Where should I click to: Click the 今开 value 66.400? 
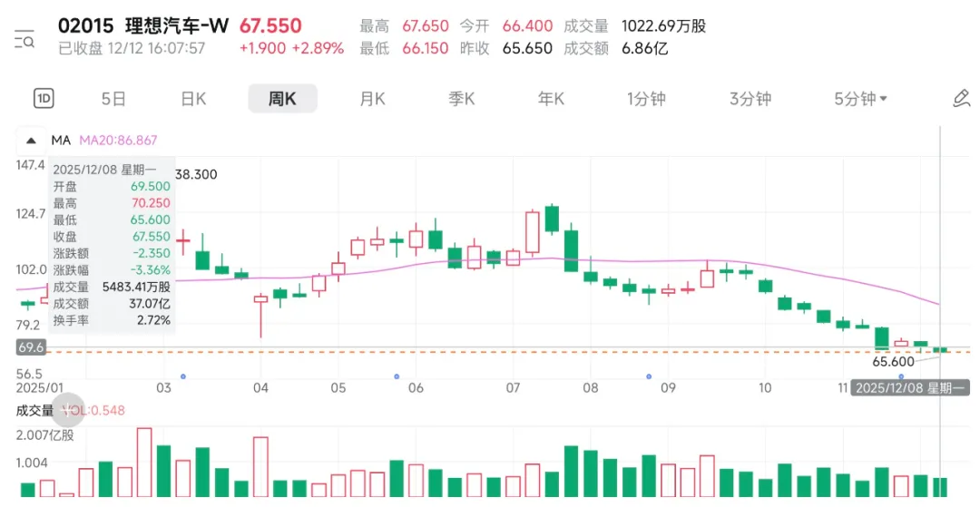(x=527, y=25)
